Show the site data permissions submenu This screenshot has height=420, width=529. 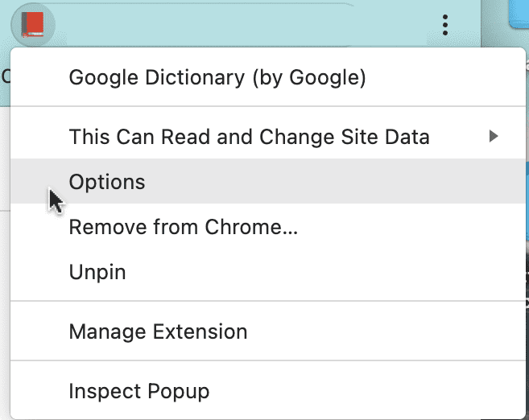(x=249, y=137)
